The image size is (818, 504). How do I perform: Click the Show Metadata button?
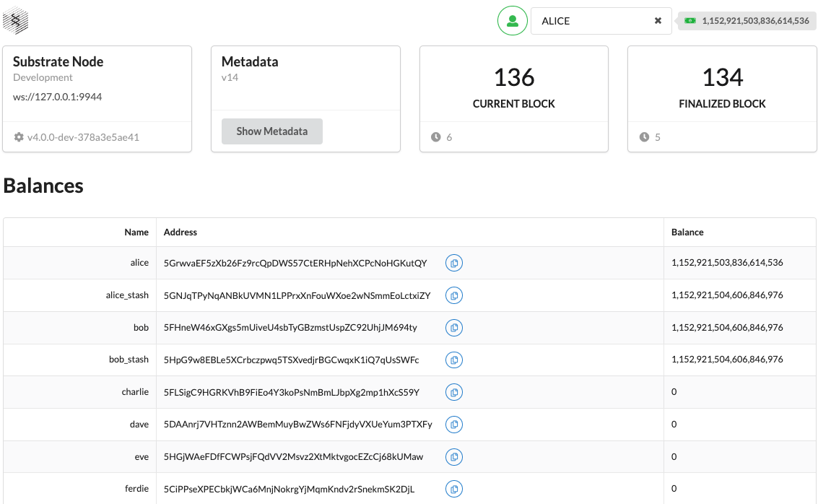click(271, 131)
